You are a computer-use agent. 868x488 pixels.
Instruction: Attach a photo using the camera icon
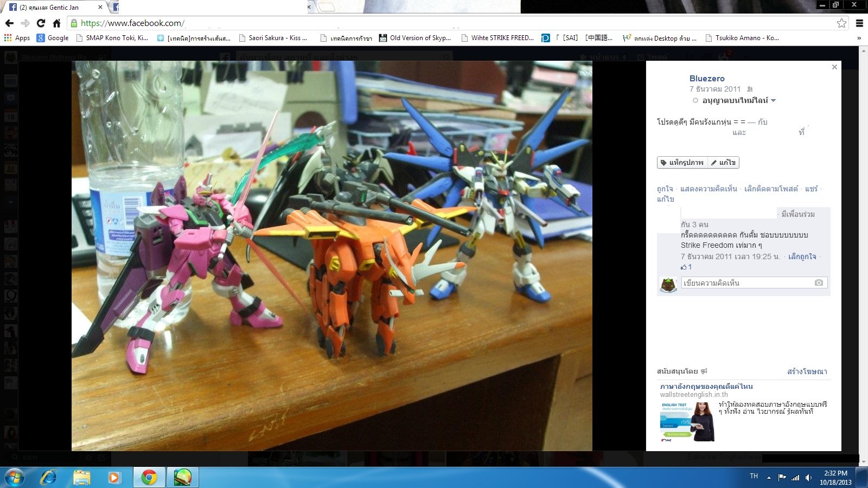click(819, 282)
